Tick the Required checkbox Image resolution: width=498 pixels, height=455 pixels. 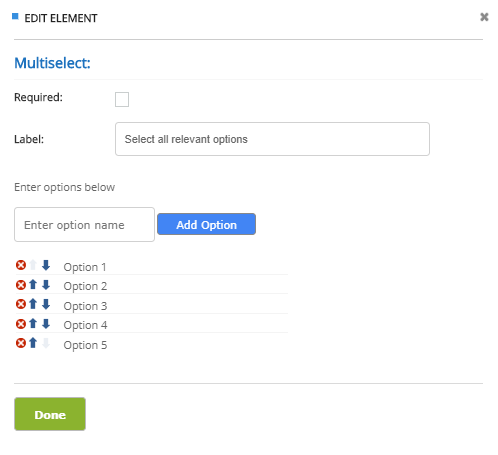coord(122,99)
